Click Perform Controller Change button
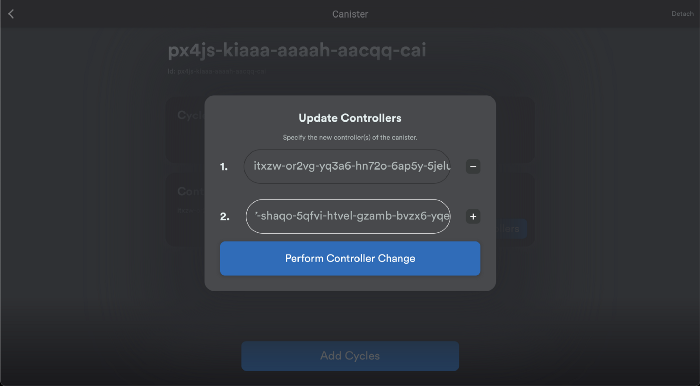Viewport: 700px width, 386px height. tap(350, 258)
